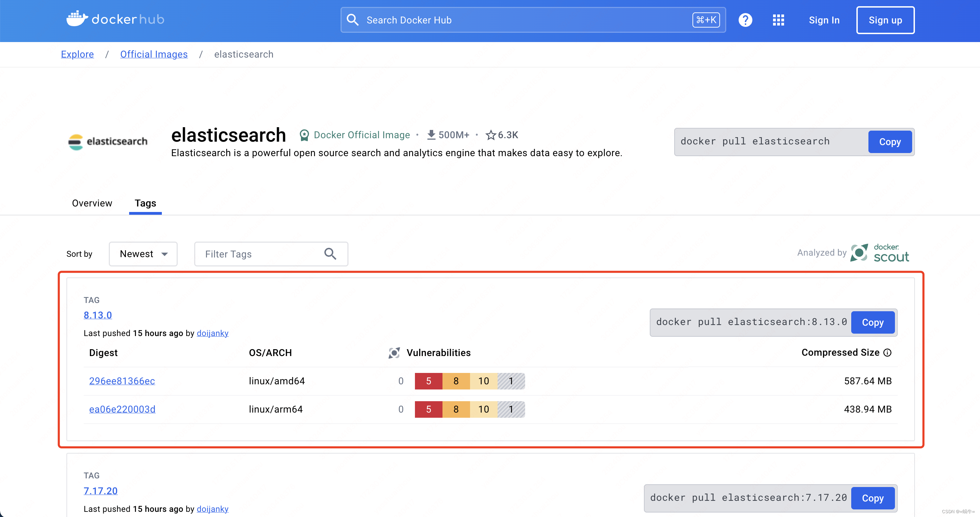Click the downloads arrow icon beside 500M+
The image size is (980, 517).
pos(431,135)
